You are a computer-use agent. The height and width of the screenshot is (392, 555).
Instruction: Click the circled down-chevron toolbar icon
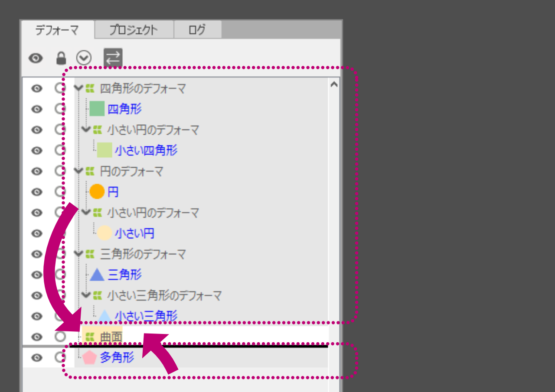click(84, 58)
